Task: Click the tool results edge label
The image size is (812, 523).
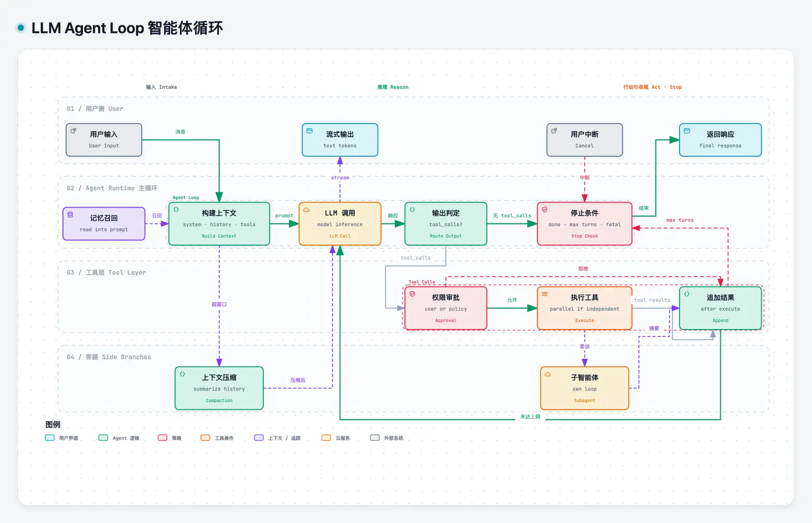Action: 652,300
